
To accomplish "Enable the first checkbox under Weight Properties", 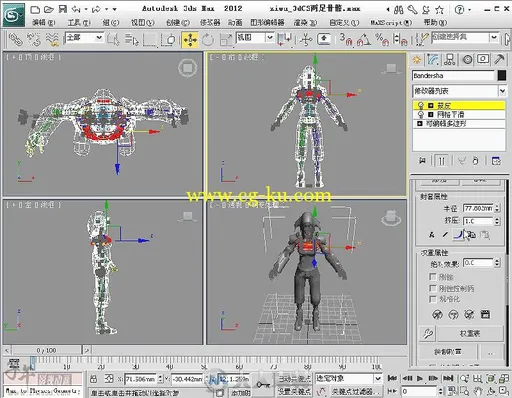I will pyautogui.click(x=433, y=277).
